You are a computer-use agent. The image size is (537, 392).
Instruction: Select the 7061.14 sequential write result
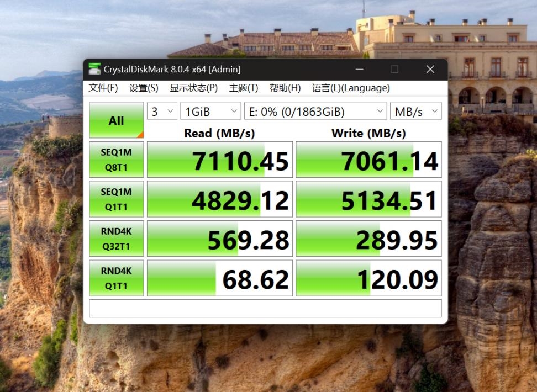point(369,160)
